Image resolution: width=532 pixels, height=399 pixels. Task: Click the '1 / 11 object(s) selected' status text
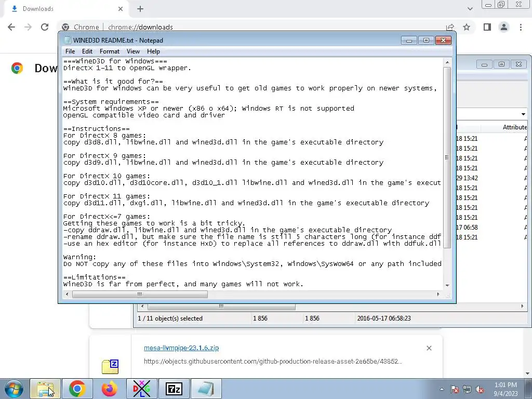(x=170, y=318)
